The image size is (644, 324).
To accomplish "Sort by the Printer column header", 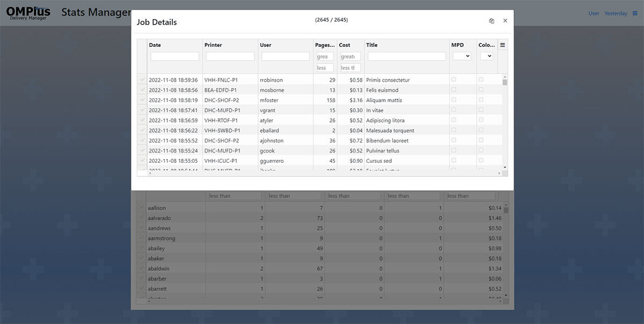I will (x=213, y=45).
